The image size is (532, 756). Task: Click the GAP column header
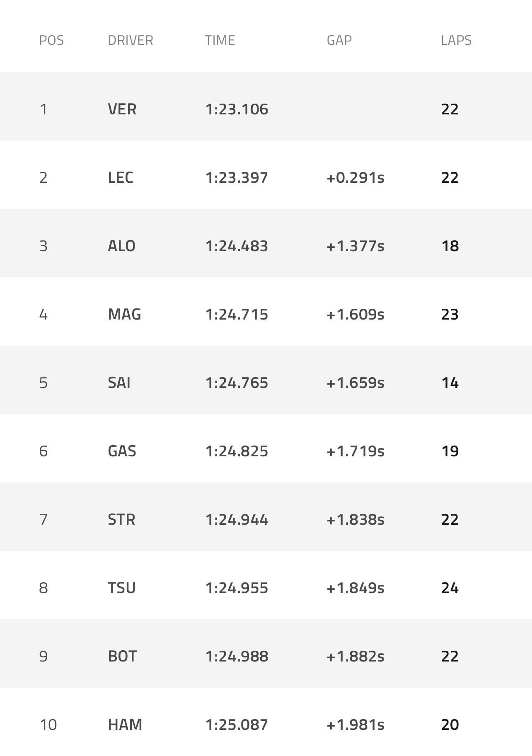click(339, 40)
